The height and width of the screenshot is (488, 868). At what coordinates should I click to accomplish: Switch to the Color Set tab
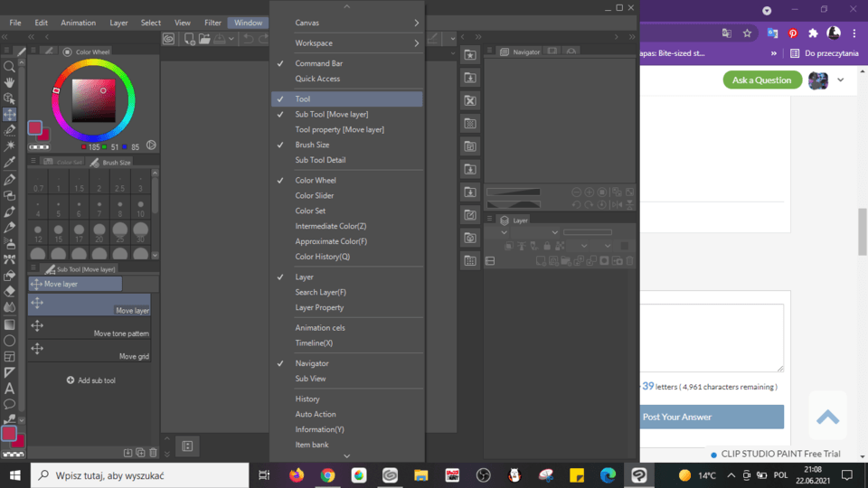62,162
